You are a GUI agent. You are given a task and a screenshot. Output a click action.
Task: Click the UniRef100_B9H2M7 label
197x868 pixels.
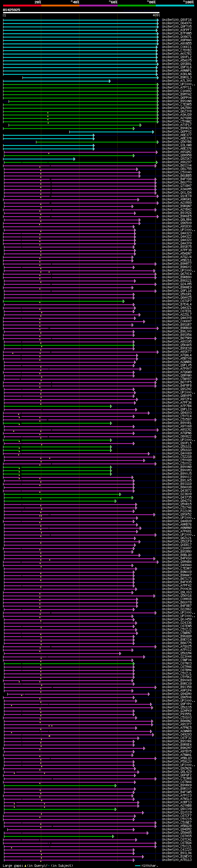176,748
